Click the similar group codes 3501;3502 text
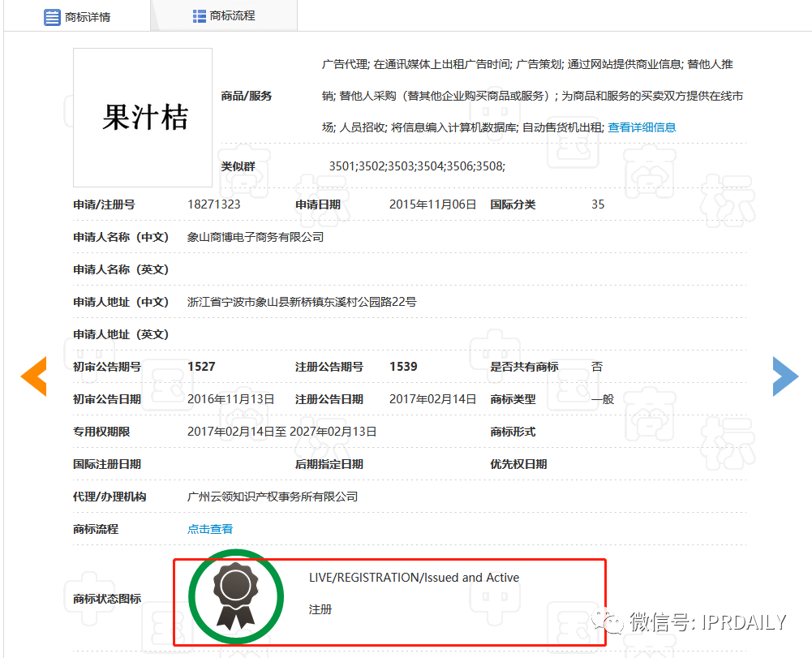Screen dimensions: 812x658 [417, 166]
